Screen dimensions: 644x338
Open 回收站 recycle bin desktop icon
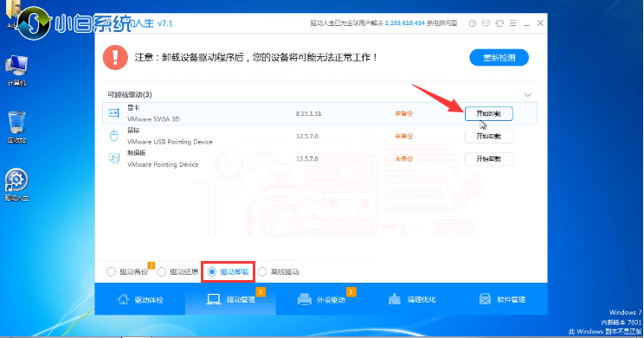click(16, 127)
